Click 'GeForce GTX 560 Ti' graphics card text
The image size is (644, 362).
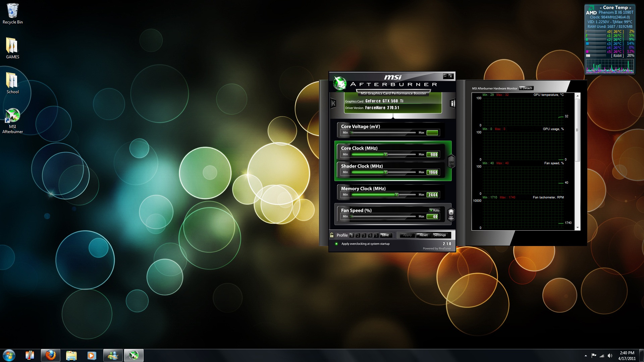[384, 101]
